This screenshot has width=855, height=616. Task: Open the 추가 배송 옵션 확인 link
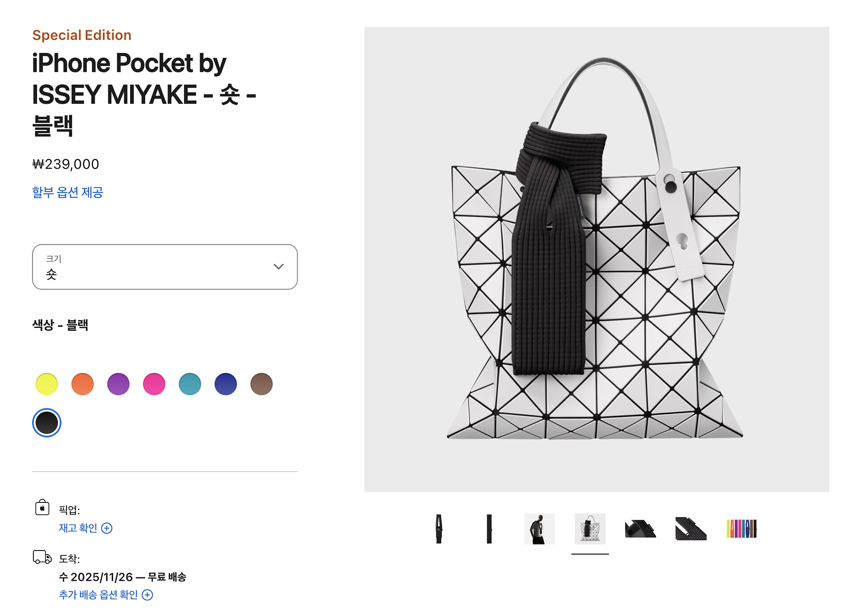tap(98, 595)
